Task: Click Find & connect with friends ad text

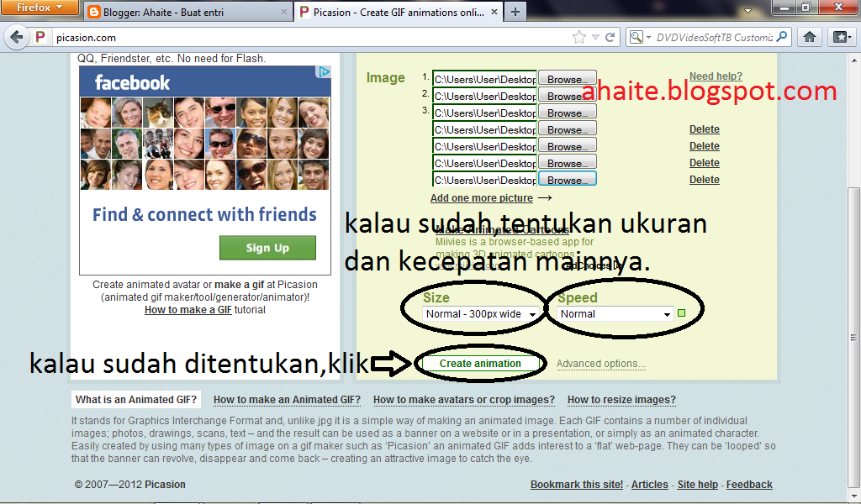Action: [x=204, y=214]
